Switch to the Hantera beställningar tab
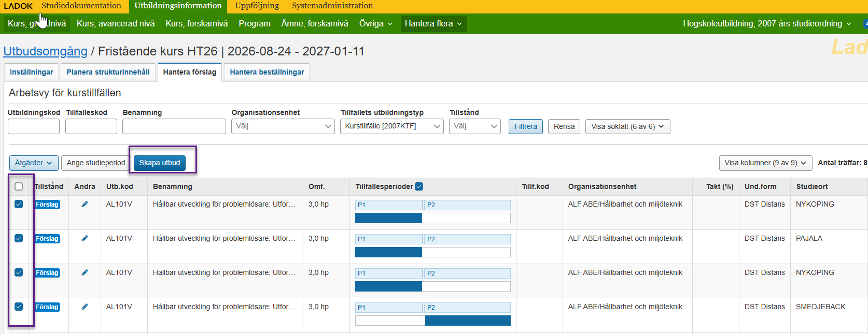Screen dimensions: 868x334 tap(267, 72)
